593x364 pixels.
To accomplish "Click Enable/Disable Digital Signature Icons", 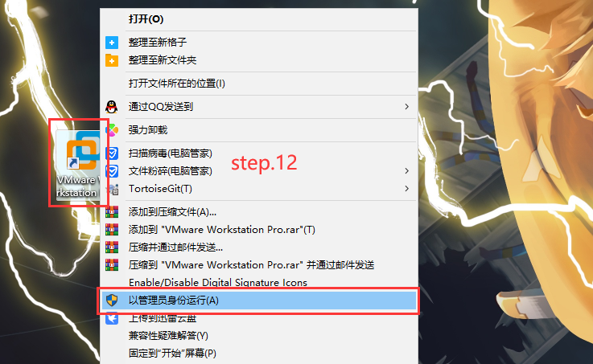I will (218, 283).
